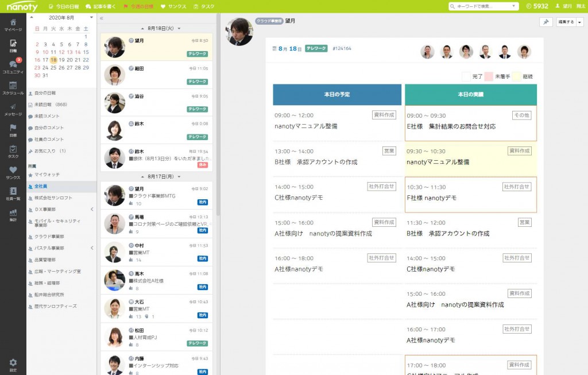Click up arrow beside 8月17日(月)
Screen dimensions: 588x375
142,177
